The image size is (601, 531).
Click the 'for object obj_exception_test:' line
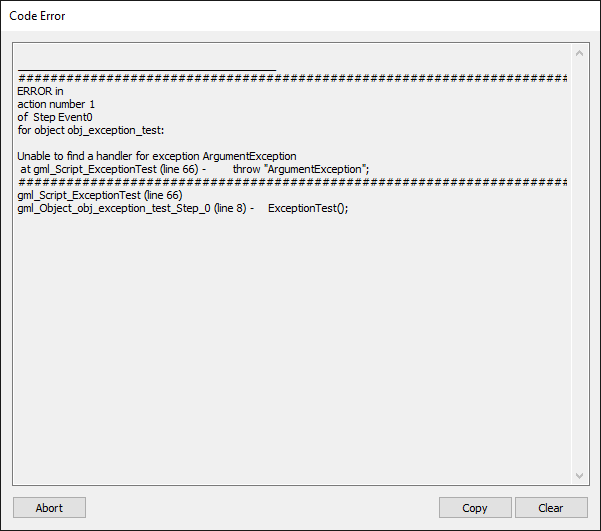point(91,130)
